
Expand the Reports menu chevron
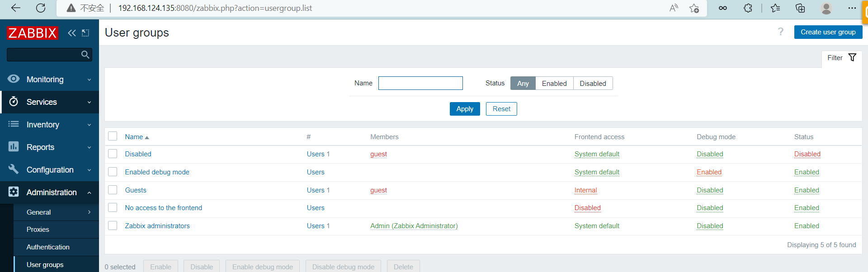(x=89, y=147)
